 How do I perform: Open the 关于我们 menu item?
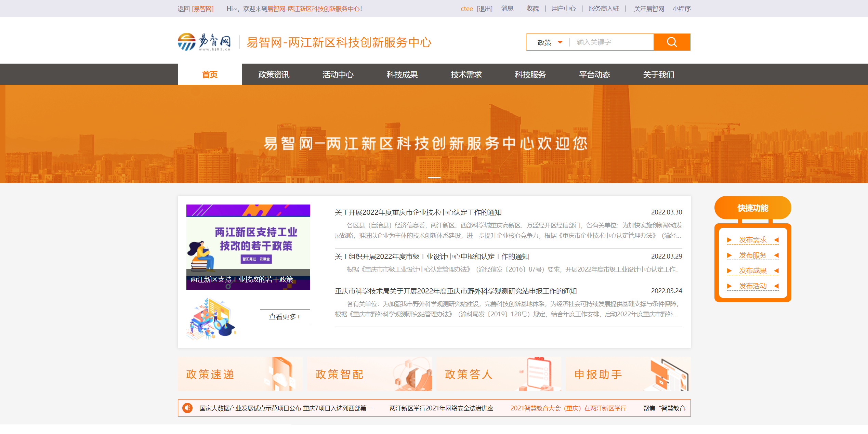[658, 74]
